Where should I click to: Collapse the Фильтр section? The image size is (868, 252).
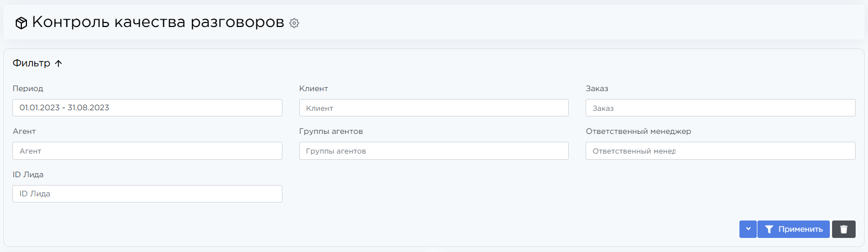(x=38, y=64)
